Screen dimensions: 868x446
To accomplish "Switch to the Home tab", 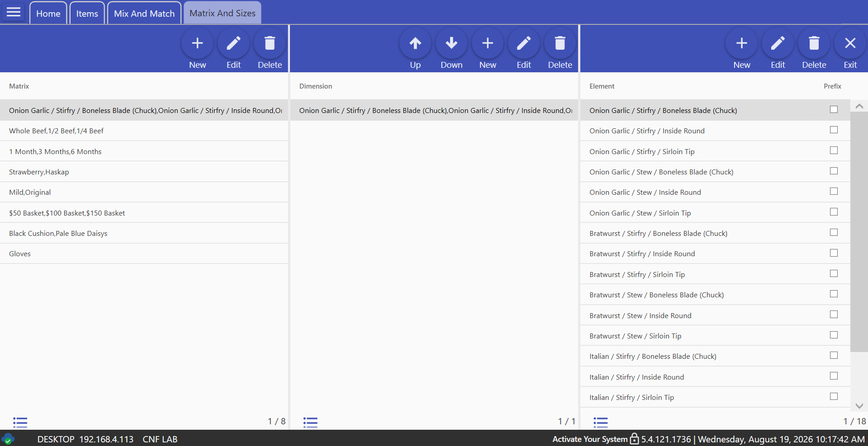I will pos(48,13).
